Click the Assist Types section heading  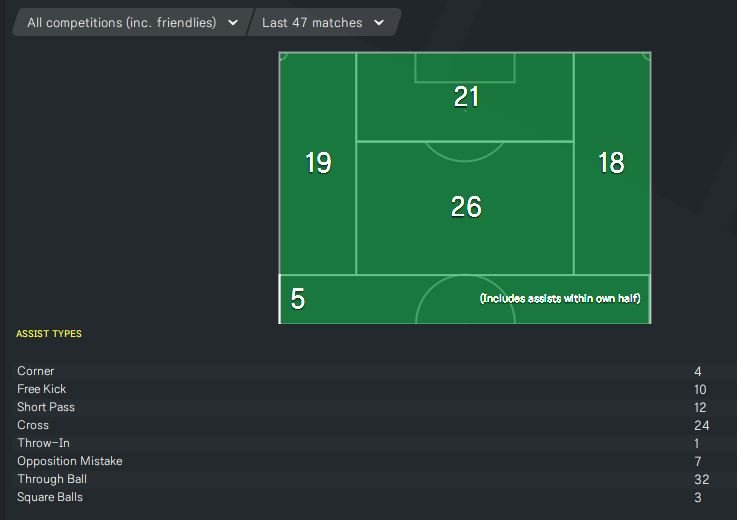point(49,334)
